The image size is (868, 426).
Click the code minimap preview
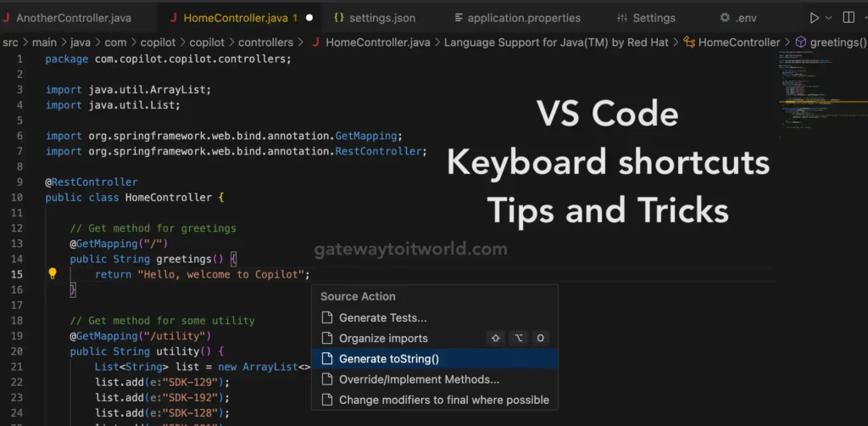click(x=819, y=89)
